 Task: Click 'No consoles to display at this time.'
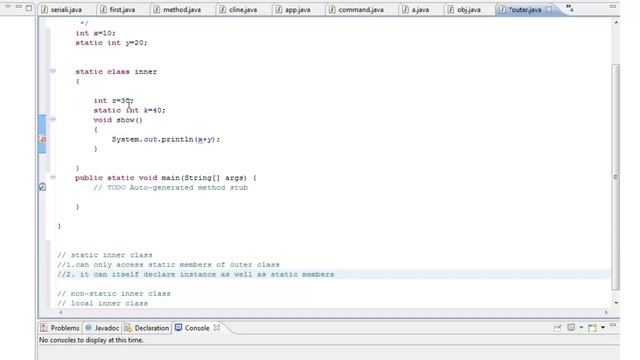point(91,340)
